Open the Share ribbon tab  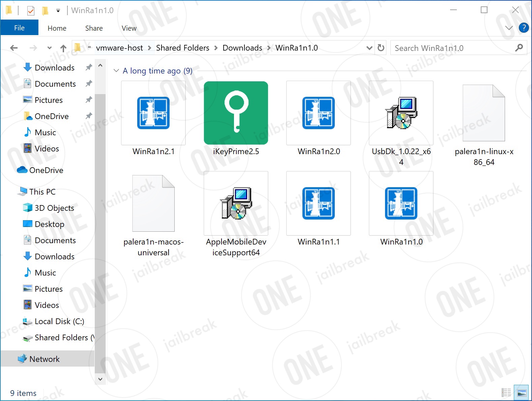point(94,28)
